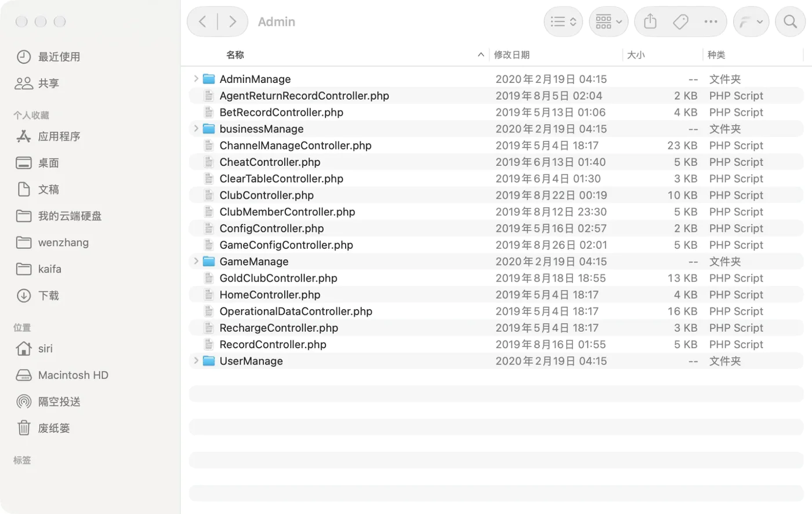Viewport: 812px width, 514px height.
Task: Open the group-by options dropdown
Action: pos(608,22)
